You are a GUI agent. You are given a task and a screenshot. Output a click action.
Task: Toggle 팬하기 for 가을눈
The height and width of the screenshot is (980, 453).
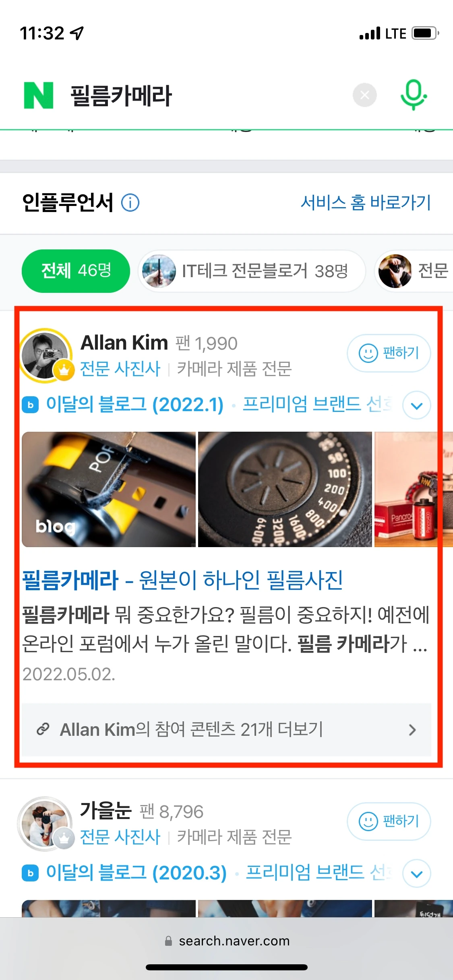point(389,821)
